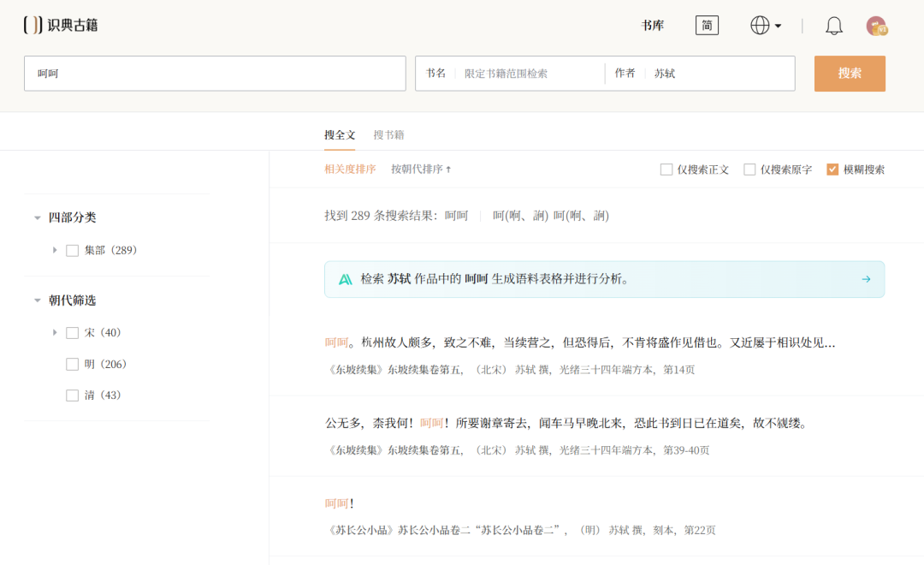Open the user avatar profile
The image size is (924, 565).
[876, 26]
